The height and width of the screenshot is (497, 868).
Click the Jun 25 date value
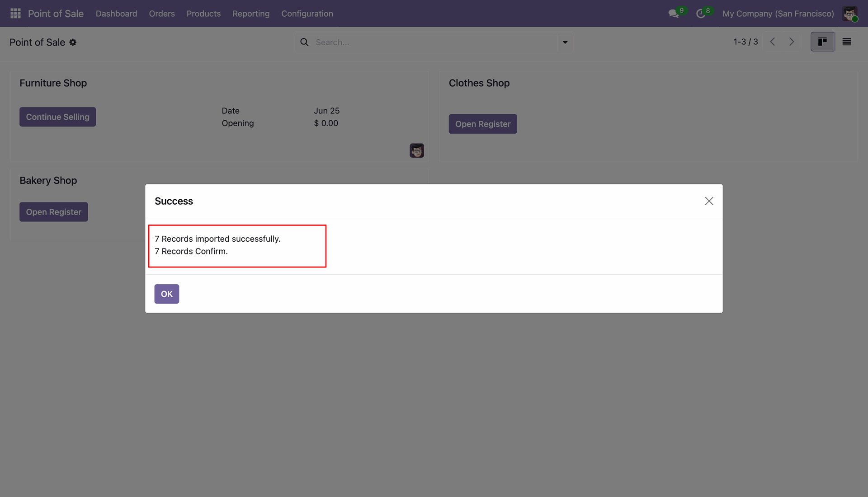326,111
